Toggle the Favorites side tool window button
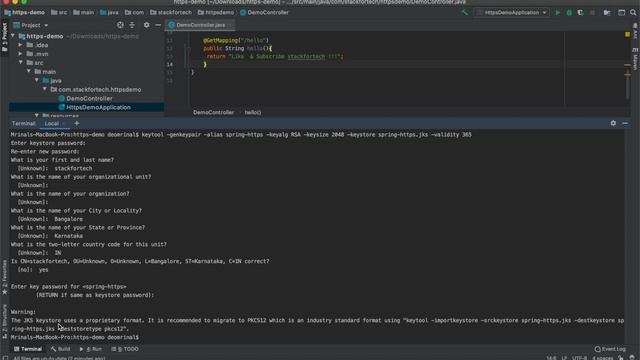Screen dimensions: 640x360 click(x=4, y=278)
